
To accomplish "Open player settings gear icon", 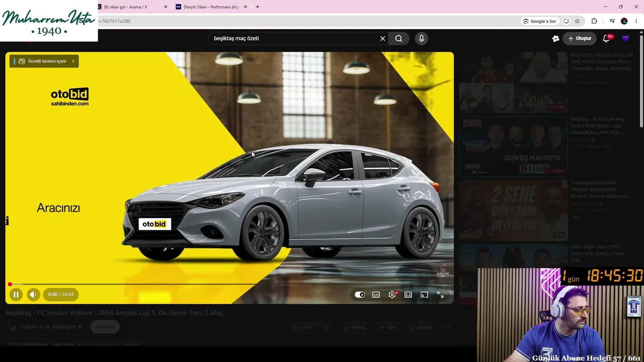I will [x=392, y=295].
